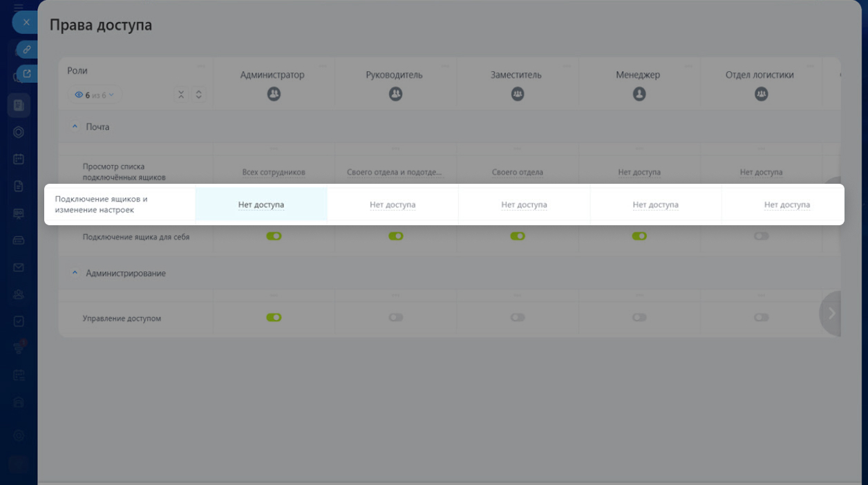This screenshot has height=485, width=868.
Task: Open panel in new window icon
Action: click(27, 73)
